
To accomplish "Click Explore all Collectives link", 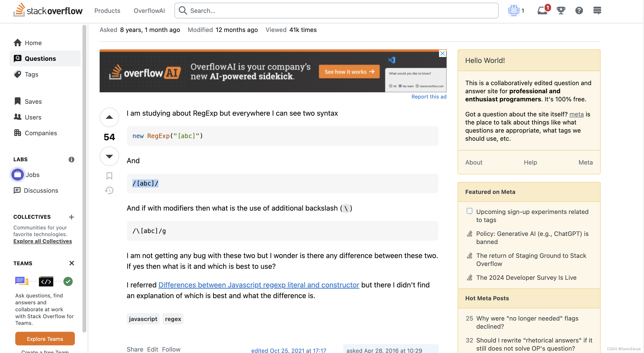I will click(x=42, y=241).
